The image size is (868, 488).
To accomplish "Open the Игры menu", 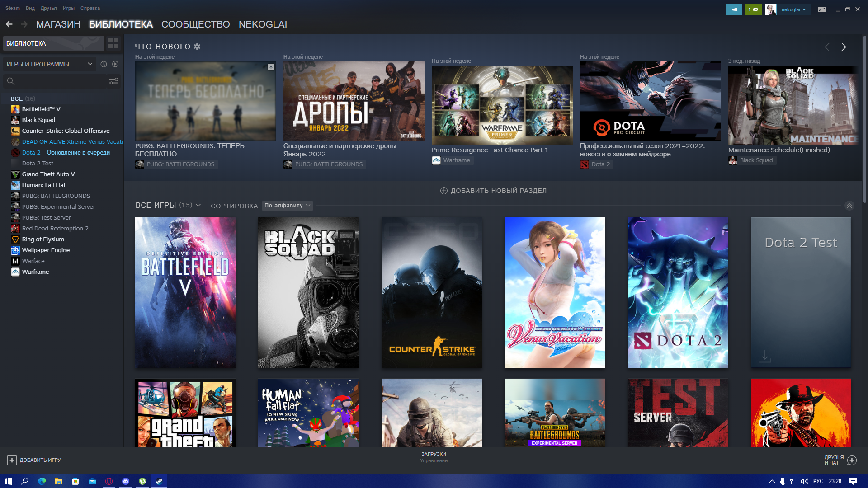I will point(69,8).
